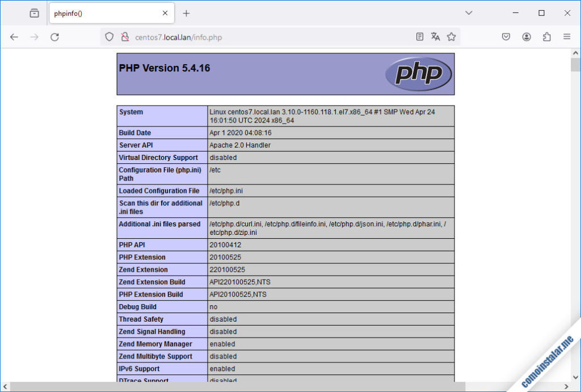
Task: Toggle reader view
Action: click(x=420, y=37)
